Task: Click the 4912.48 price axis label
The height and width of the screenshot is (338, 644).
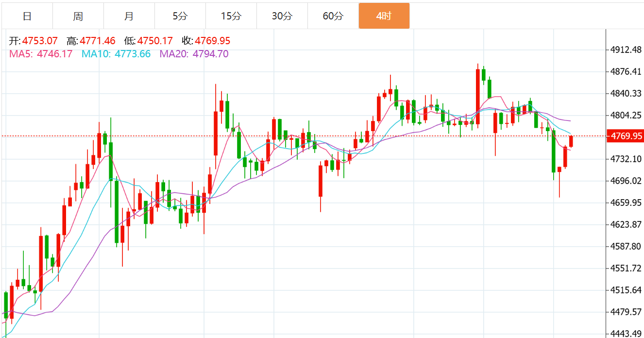Action: click(626, 50)
